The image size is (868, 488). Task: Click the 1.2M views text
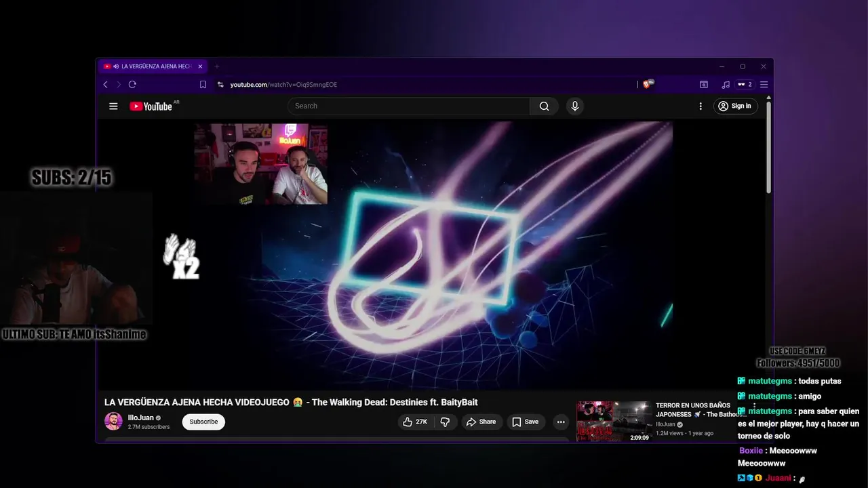tap(670, 433)
